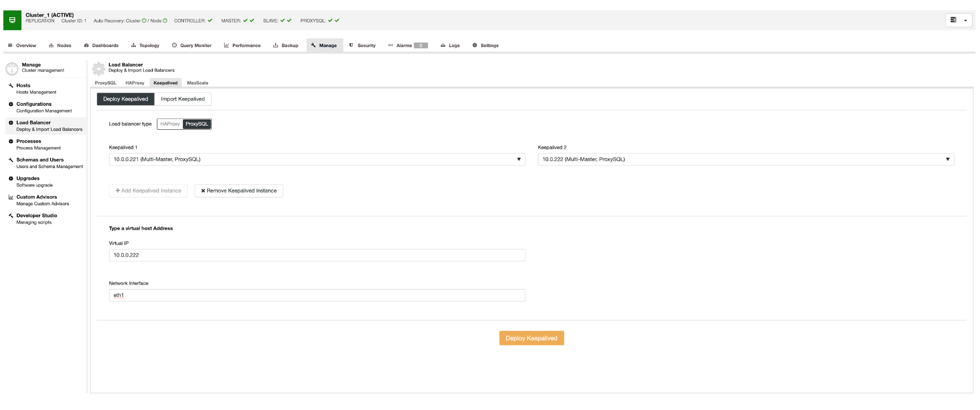Click Remove Keepalived Instance button
Image resolution: width=980 pixels, height=410 pixels.
coord(239,191)
